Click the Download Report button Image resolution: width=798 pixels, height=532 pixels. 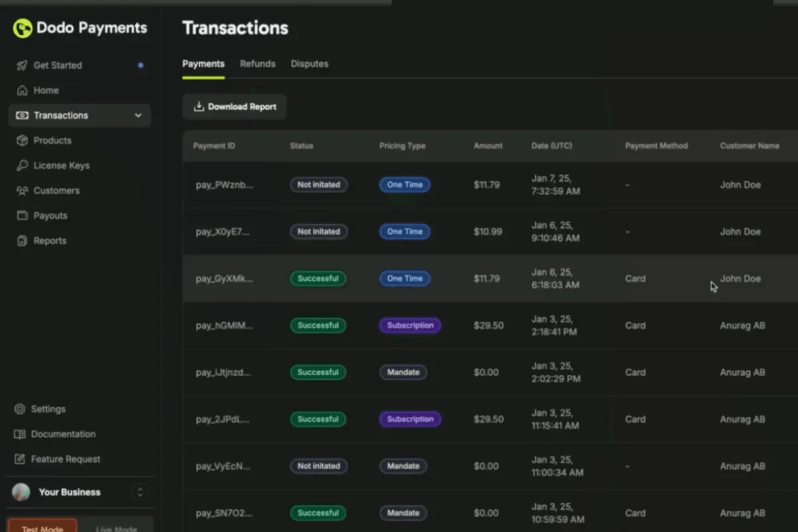click(x=235, y=106)
